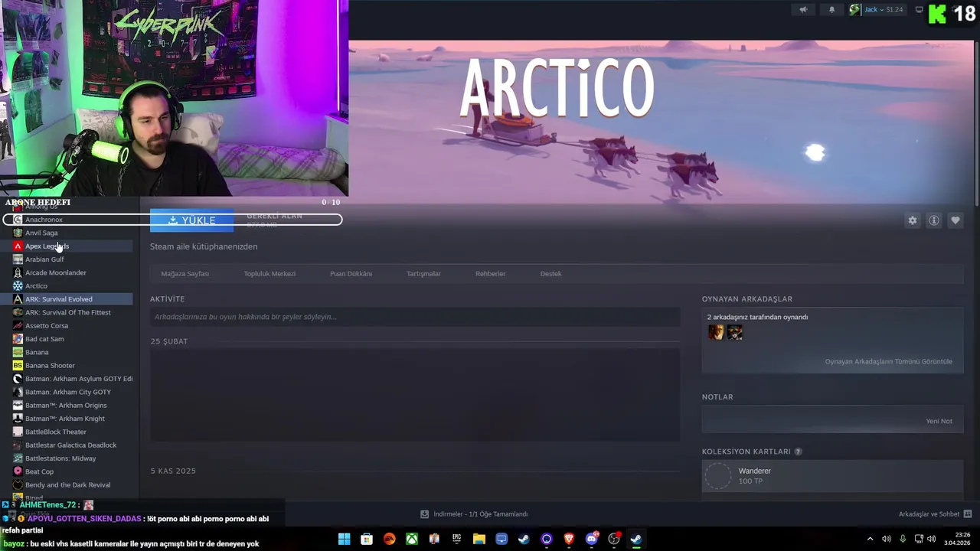Open the notifications bell icon
The width and height of the screenshot is (980, 551).
click(x=832, y=10)
